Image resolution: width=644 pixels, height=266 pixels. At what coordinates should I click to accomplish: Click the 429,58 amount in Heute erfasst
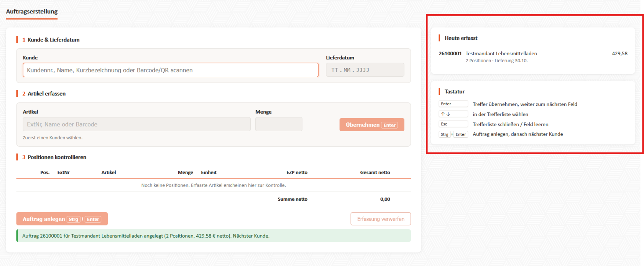coord(619,53)
